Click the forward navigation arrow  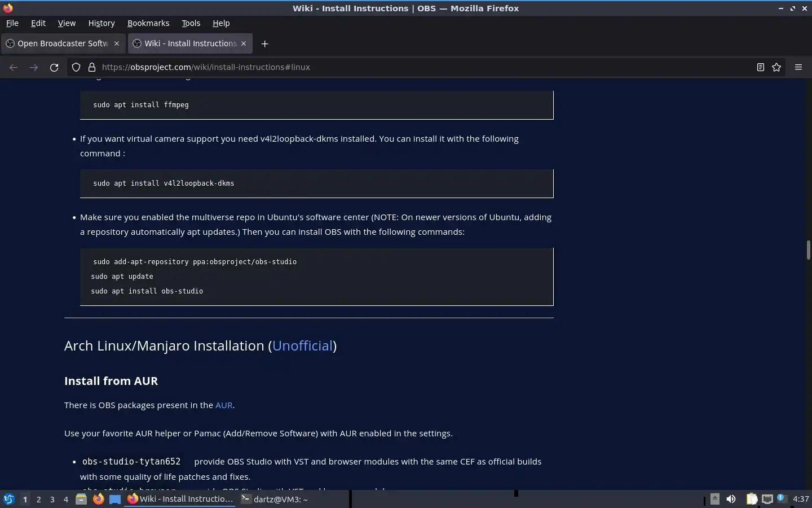(34, 67)
